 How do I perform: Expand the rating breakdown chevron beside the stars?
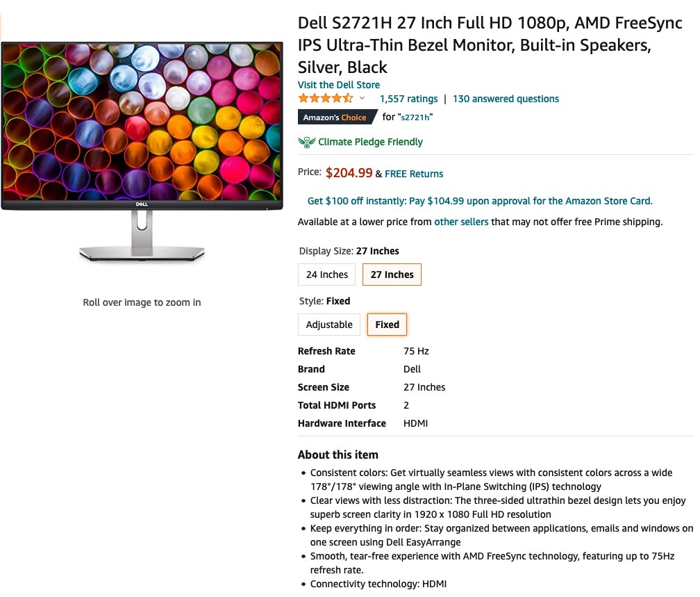point(362,99)
